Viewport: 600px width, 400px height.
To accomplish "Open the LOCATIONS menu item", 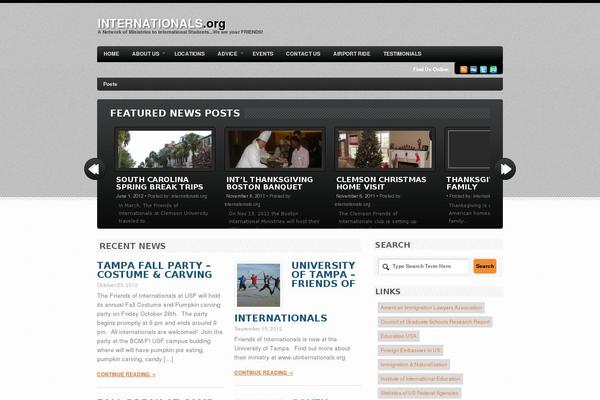I will tap(189, 54).
